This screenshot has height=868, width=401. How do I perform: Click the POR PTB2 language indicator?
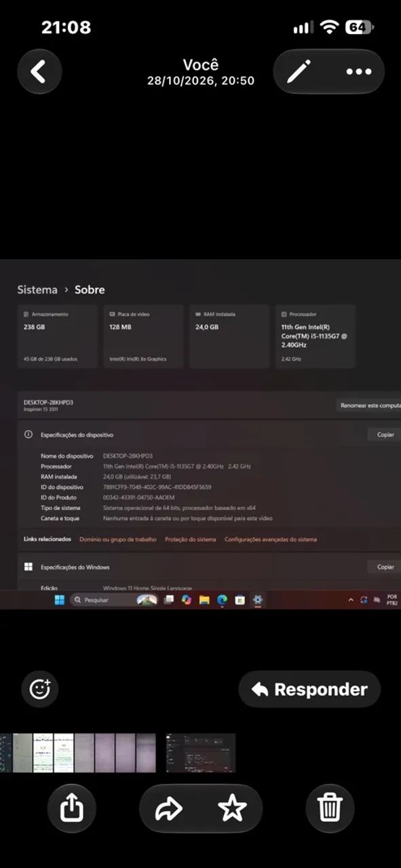(392, 600)
